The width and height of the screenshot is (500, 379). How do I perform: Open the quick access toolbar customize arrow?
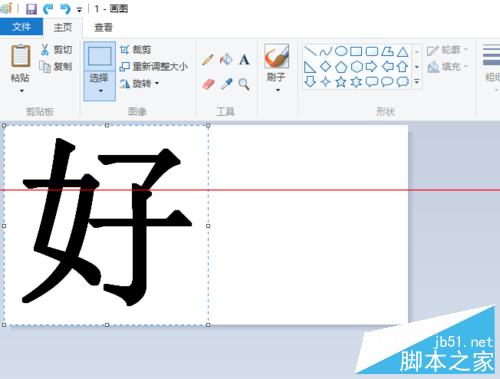[x=79, y=10]
